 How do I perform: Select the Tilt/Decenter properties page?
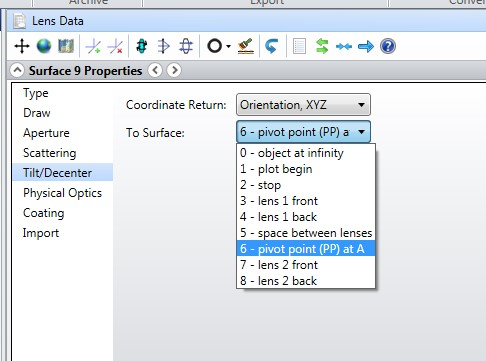(x=63, y=172)
